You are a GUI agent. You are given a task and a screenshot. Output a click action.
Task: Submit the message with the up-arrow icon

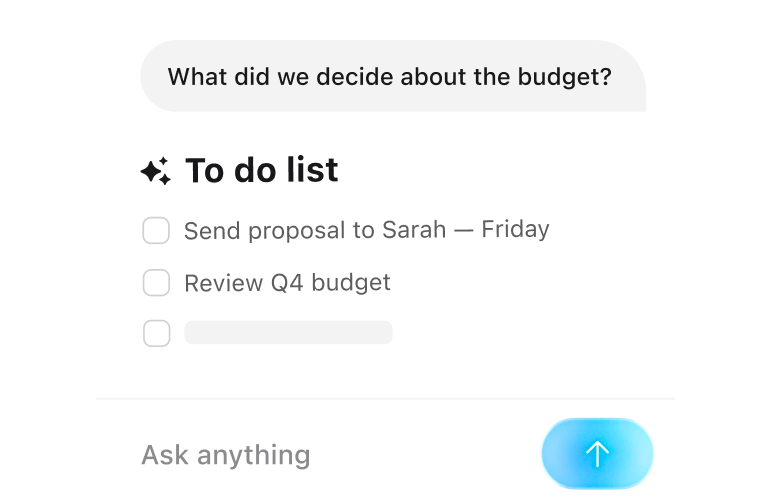tap(597, 453)
